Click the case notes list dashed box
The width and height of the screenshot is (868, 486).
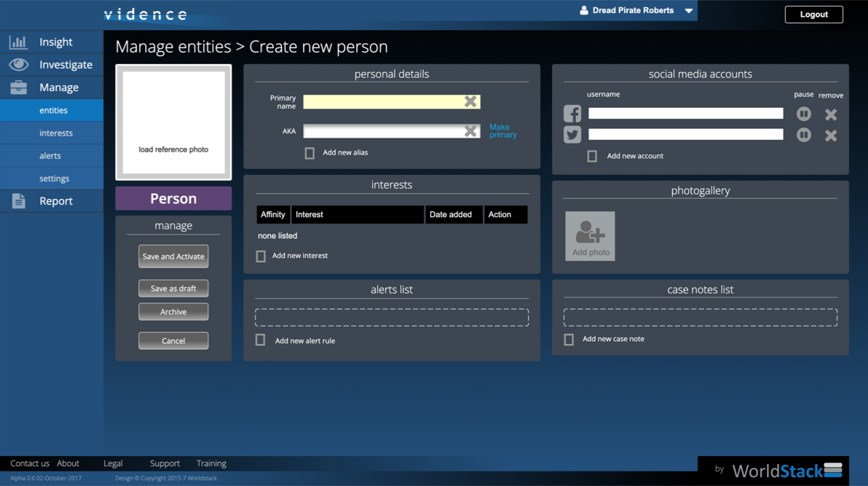click(x=701, y=317)
